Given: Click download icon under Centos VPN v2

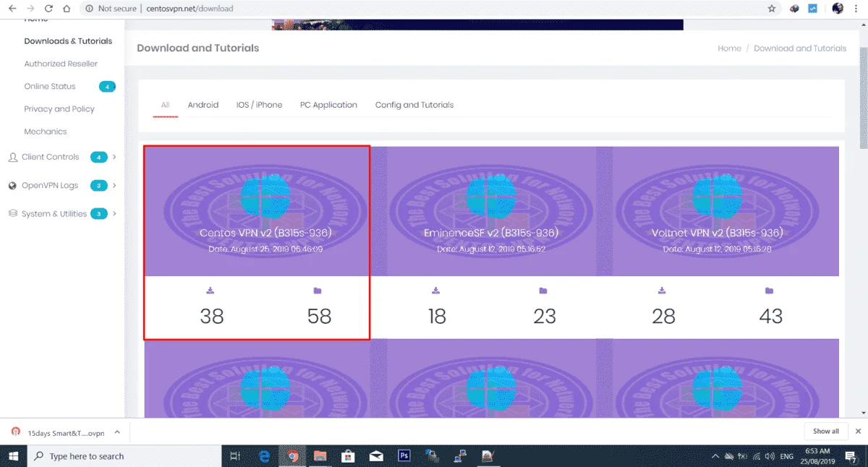Looking at the screenshot, I should coord(210,291).
